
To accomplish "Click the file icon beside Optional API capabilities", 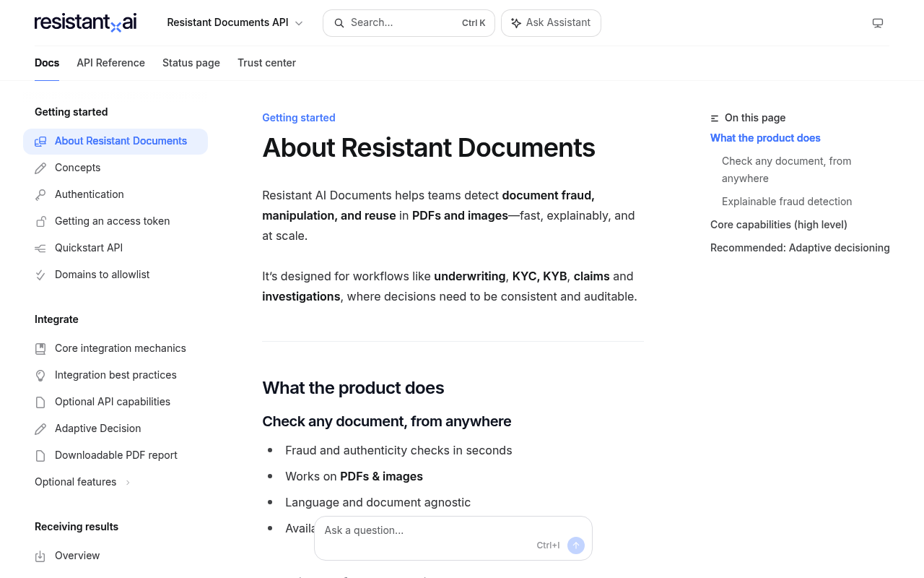I will tap(40, 402).
